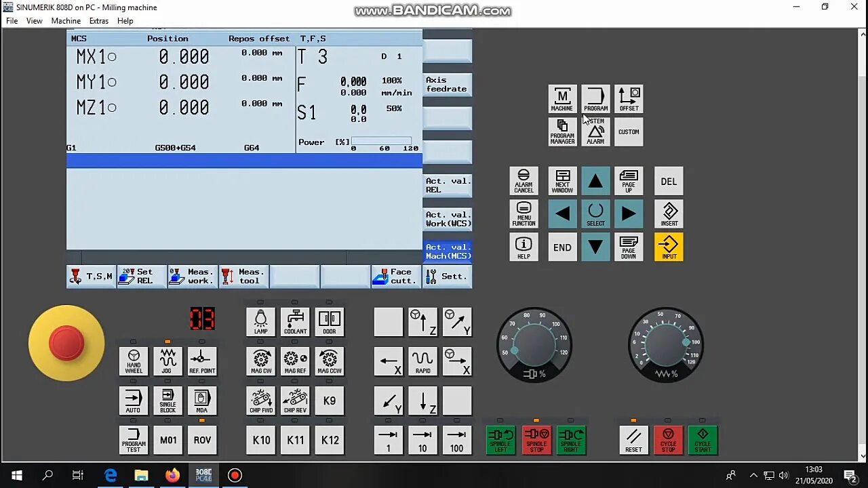Click the cursor up arrow key
The image size is (868, 488).
[x=595, y=181]
